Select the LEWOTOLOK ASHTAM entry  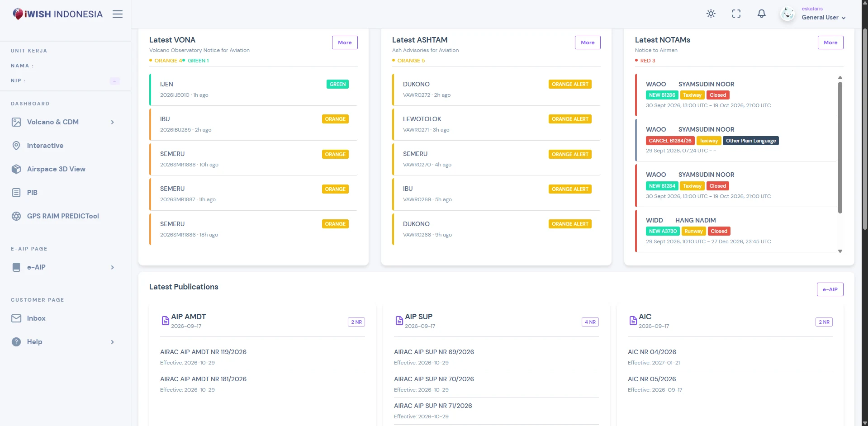(496, 124)
